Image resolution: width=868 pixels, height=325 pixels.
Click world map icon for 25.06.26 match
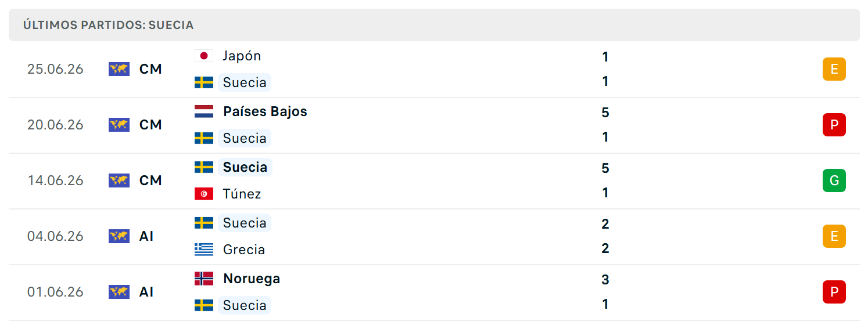pyautogui.click(x=119, y=69)
